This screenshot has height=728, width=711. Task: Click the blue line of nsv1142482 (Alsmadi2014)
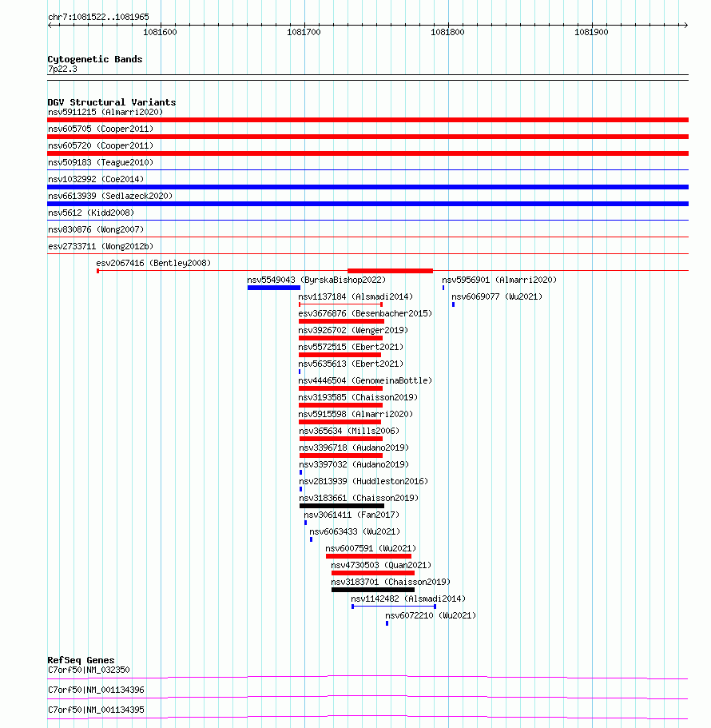pyautogui.click(x=394, y=607)
